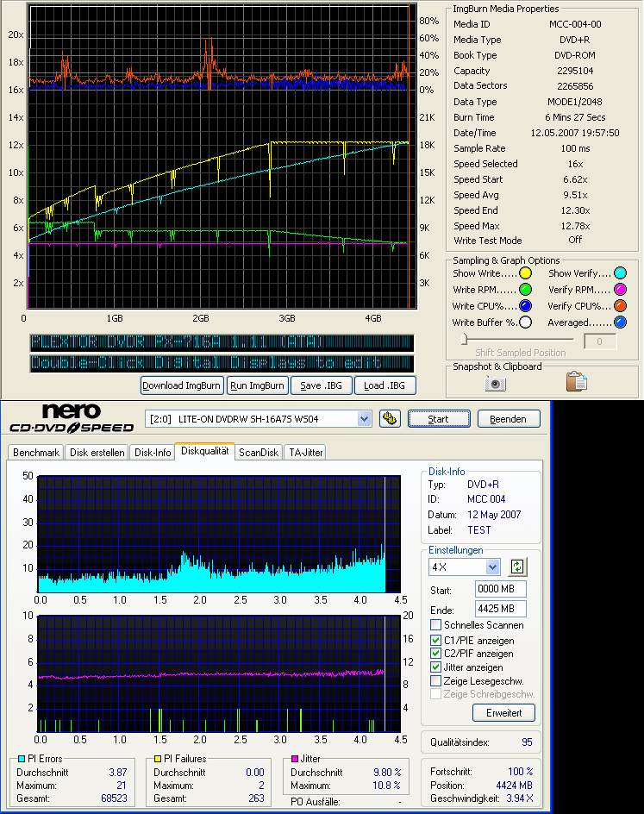644x814 pixels.
Task: Click the Burn Time value 6 Mins 27 Secs
Action: tap(575, 117)
